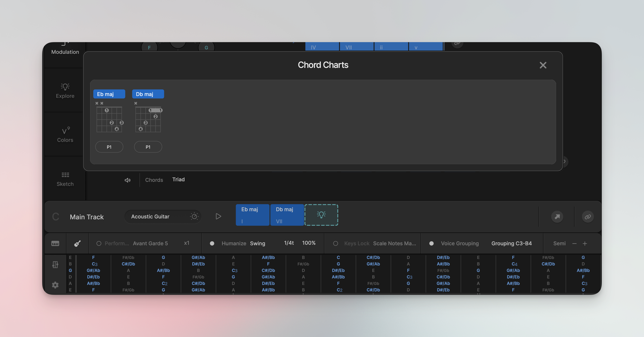644x337 pixels.
Task: Click the instrument dial icon in Acoustic Guitar field
Action: tap(194, 216)
